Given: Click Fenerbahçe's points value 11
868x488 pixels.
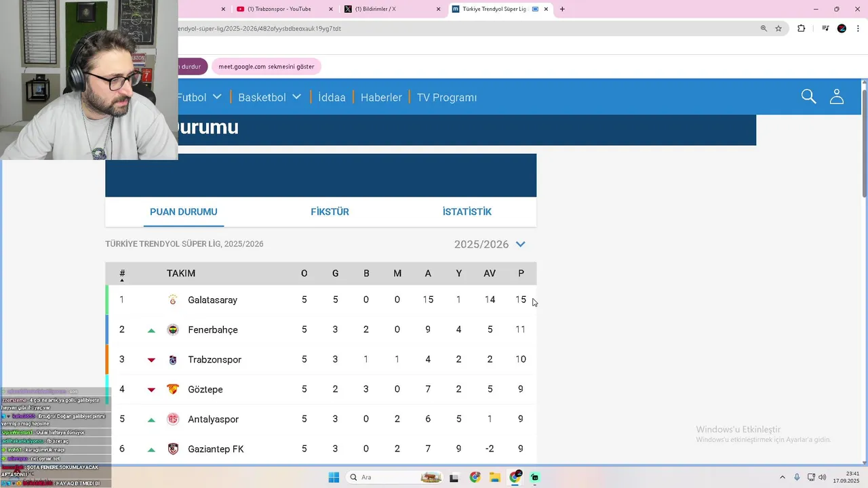Looking at the screenshot, I should [x=521, y=329].
